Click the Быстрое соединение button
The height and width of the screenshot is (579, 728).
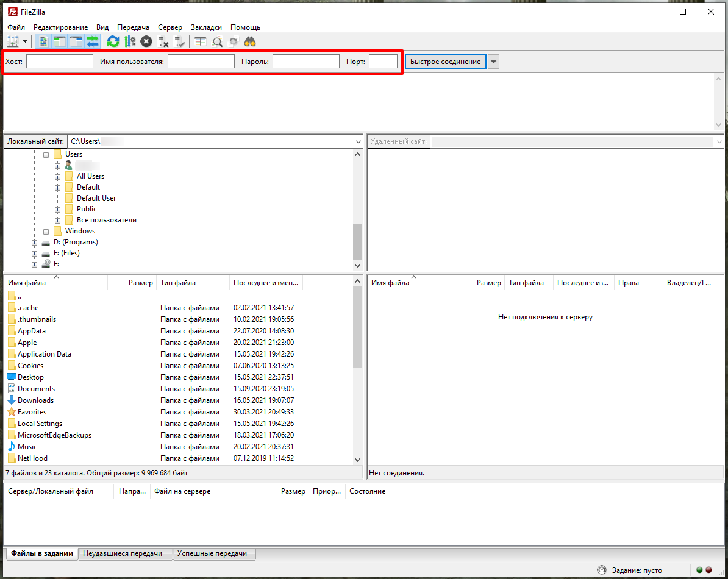[445, 62]
